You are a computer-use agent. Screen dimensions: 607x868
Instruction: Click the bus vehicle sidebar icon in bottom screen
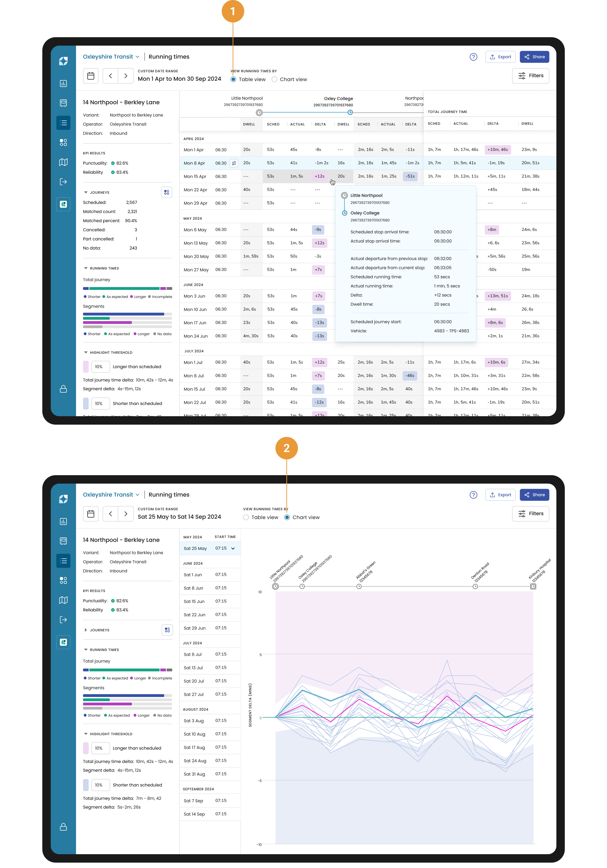63,541
